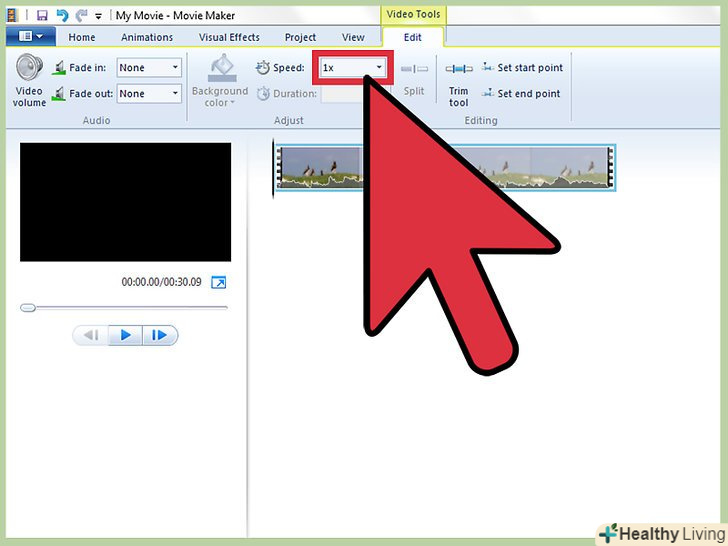Open the View tab
Screen dimensions: 728x546
(353, 37)
